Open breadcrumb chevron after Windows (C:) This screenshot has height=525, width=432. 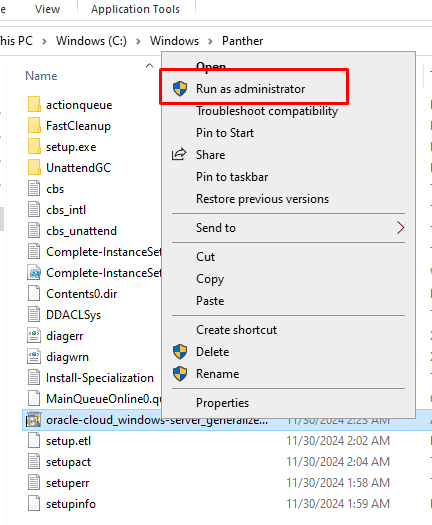tap(138, 42)
